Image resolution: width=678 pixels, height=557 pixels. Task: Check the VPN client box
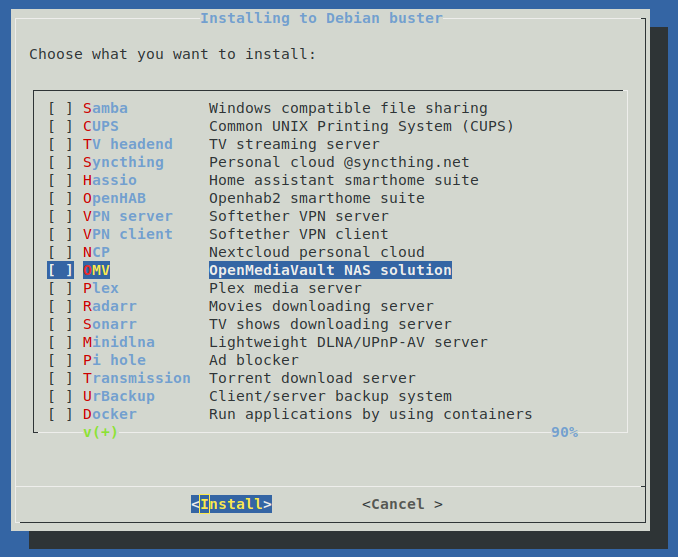61,234
